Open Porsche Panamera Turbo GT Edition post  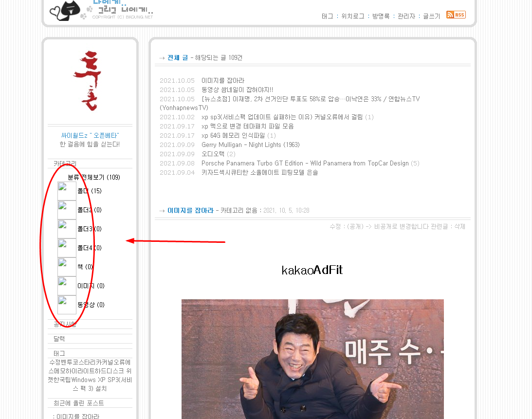click(305, 164)
